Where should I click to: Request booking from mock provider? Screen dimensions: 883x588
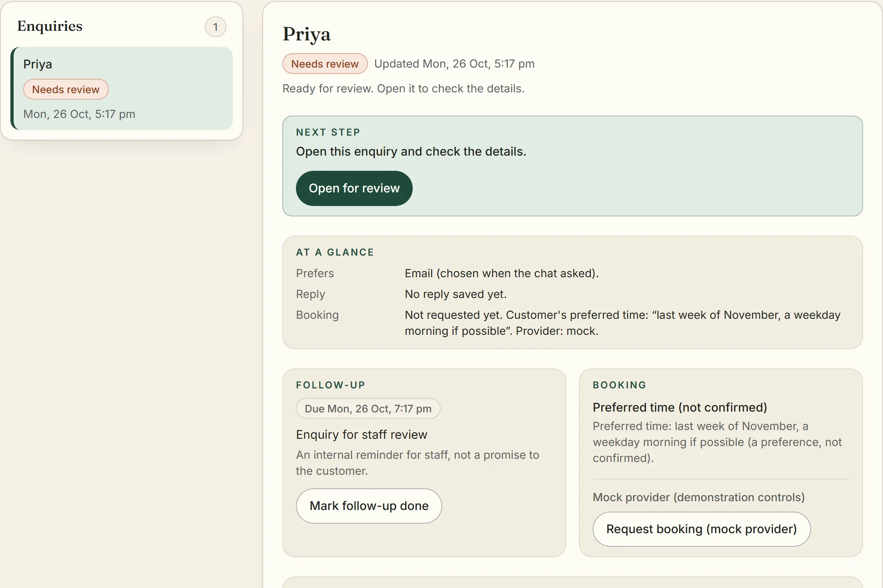pyautogui.click(x=701, y=529)
